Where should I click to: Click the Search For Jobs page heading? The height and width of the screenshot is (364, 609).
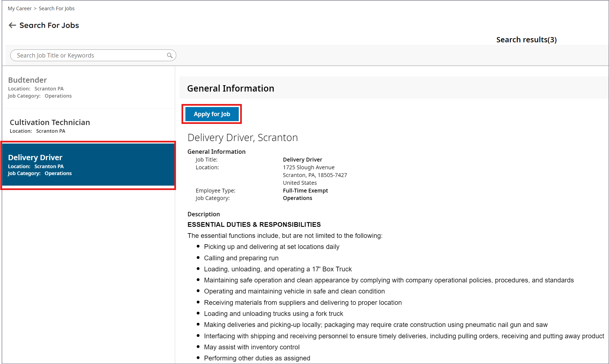49,25
